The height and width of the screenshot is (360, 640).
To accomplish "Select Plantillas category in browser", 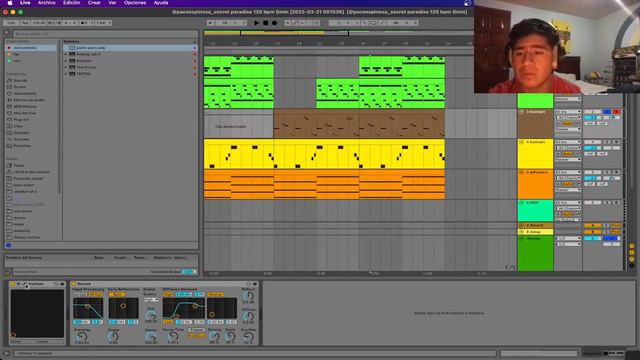I will pyautogui.click(x=22, y=146).
